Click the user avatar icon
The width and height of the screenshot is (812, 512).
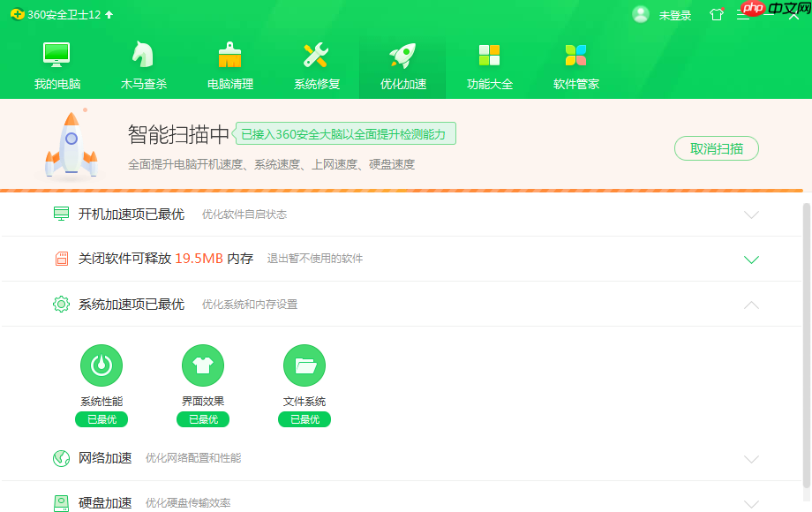pos(641,14)
